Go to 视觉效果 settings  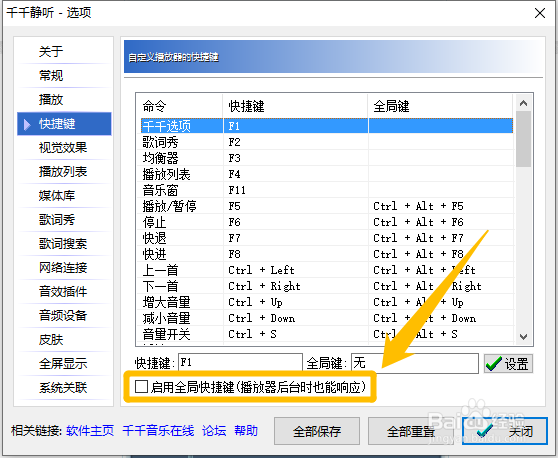click(x=64, y=147)
